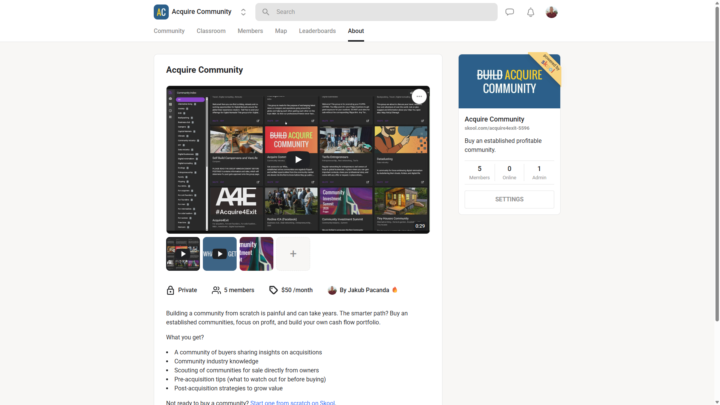
Task: Click the '$50 /month' price text
Action: point(297,290)
